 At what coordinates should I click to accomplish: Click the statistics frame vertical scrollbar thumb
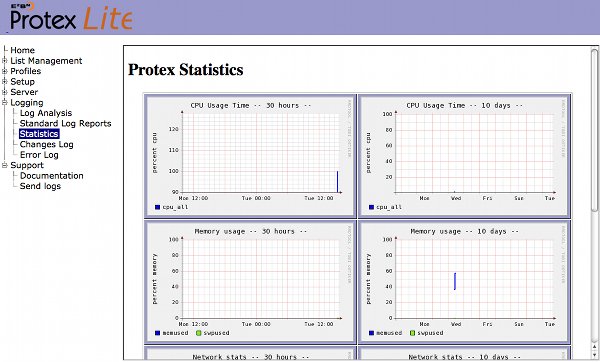[x=594, y=129]
